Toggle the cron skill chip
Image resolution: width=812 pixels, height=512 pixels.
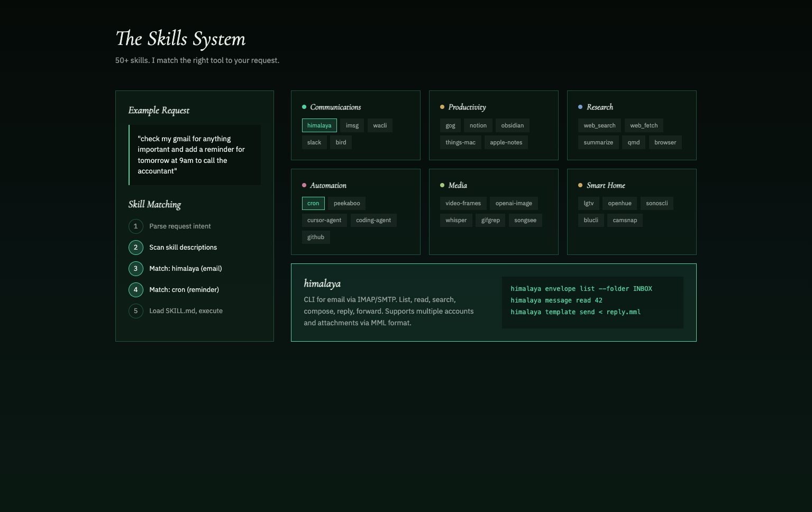point(313,203)
